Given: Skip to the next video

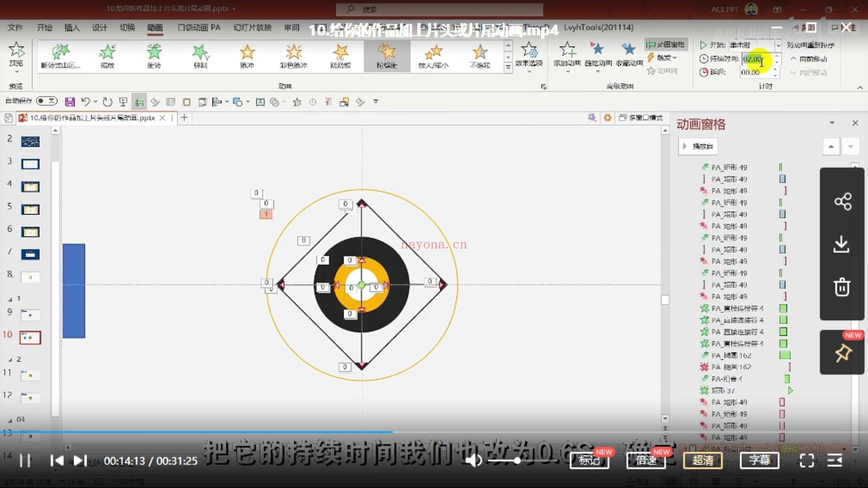Looking at the screenshot, I should [x=80, y=461].
